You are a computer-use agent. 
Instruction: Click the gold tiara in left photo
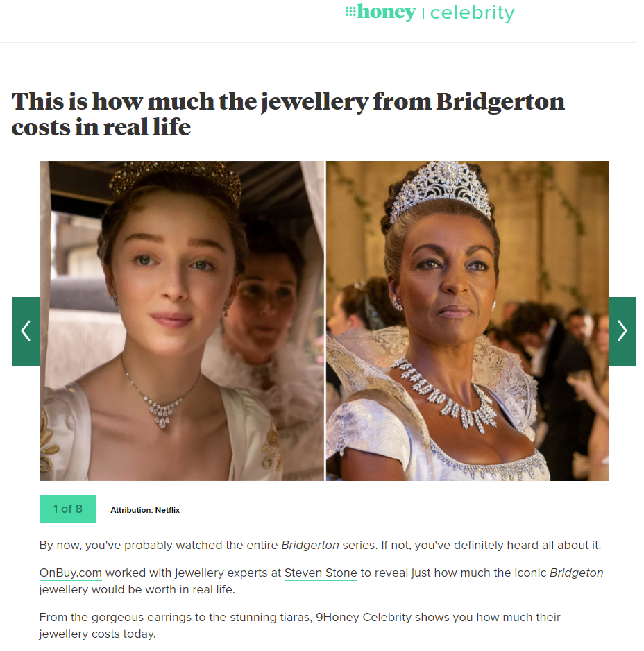(x=175, y=181)
